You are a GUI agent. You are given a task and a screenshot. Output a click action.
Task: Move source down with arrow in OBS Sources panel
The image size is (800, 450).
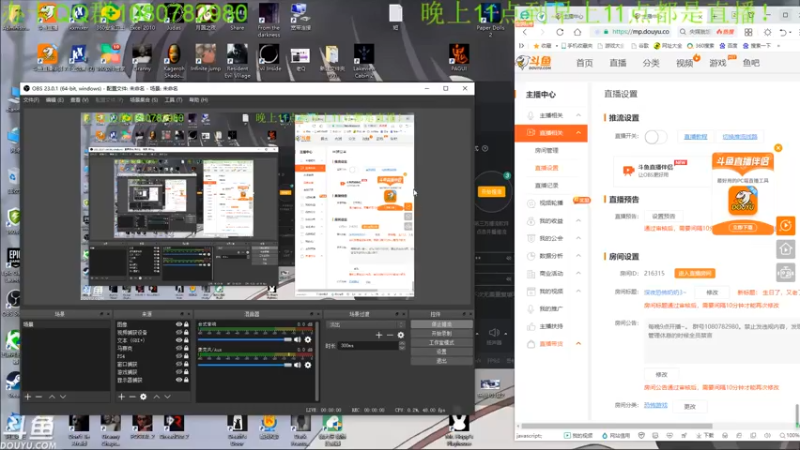pyautogui.click(x=167, y=396)
